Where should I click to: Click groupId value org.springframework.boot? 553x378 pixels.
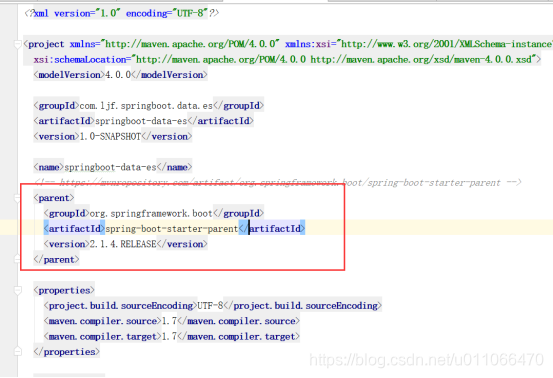(151, 213)
